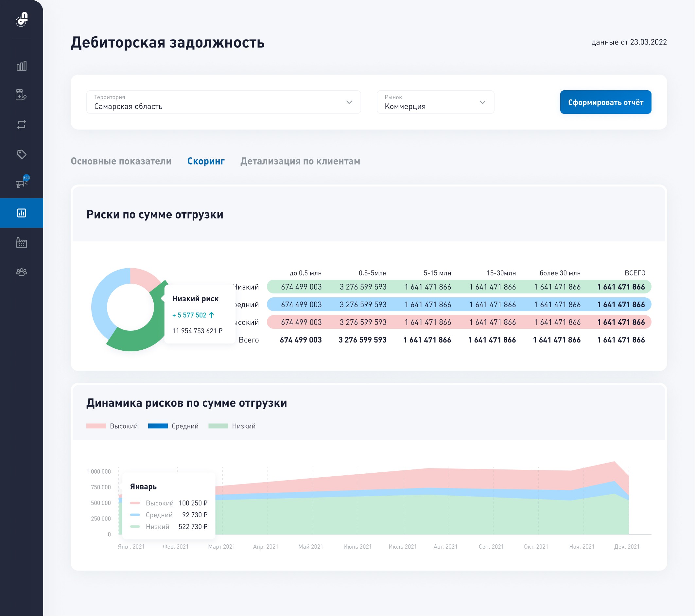The image size is (695, 616).
Task: Open the bar chart statistics section
Action: click(21, 66)
